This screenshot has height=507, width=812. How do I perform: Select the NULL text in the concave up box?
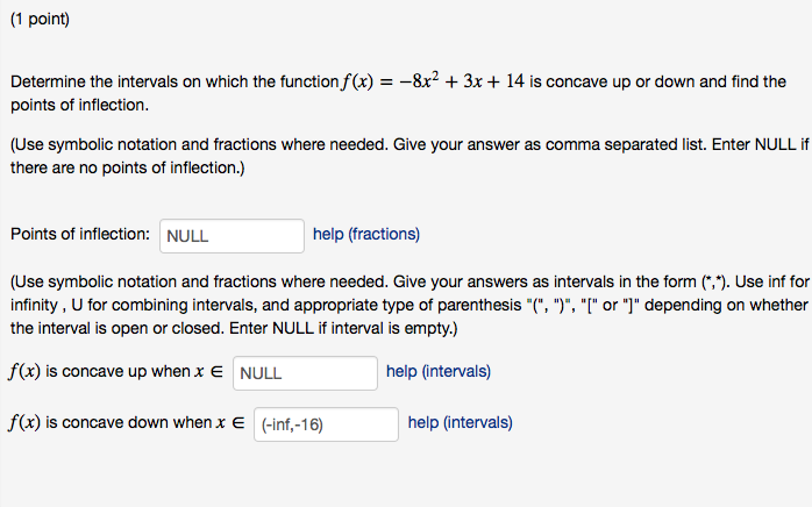click(x=259, y=373)
